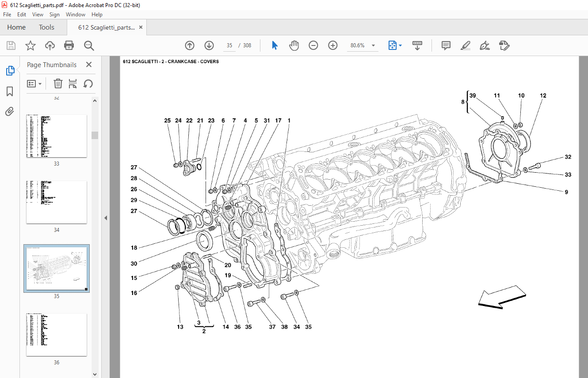Select page 36 thumbnail

pyautogui.click(x=57, y=335)
